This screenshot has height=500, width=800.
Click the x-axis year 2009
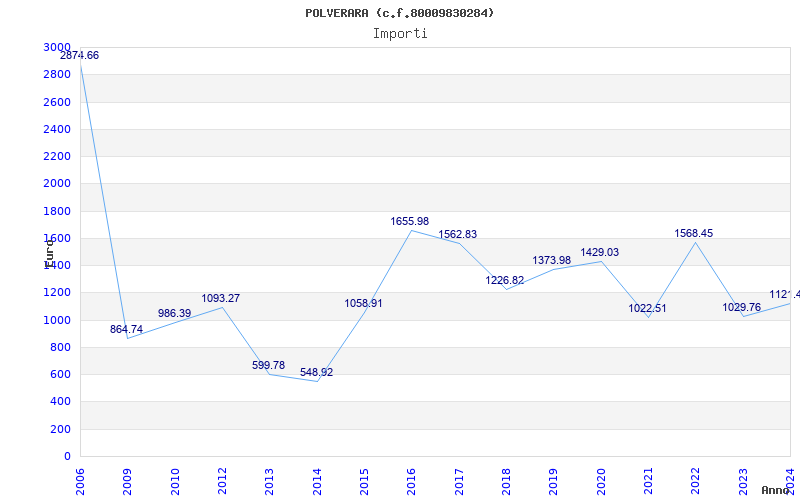[x=127, y=482]
